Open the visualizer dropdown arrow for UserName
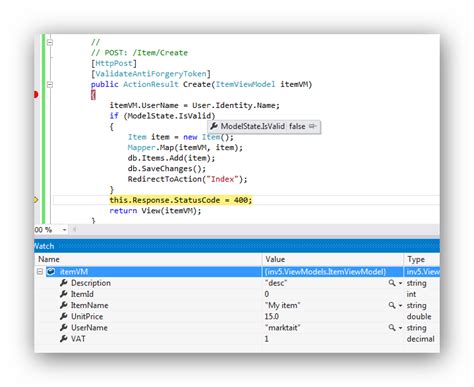This screenshot has height=387, width=474. pyautogui.click(x=400, y=328)
